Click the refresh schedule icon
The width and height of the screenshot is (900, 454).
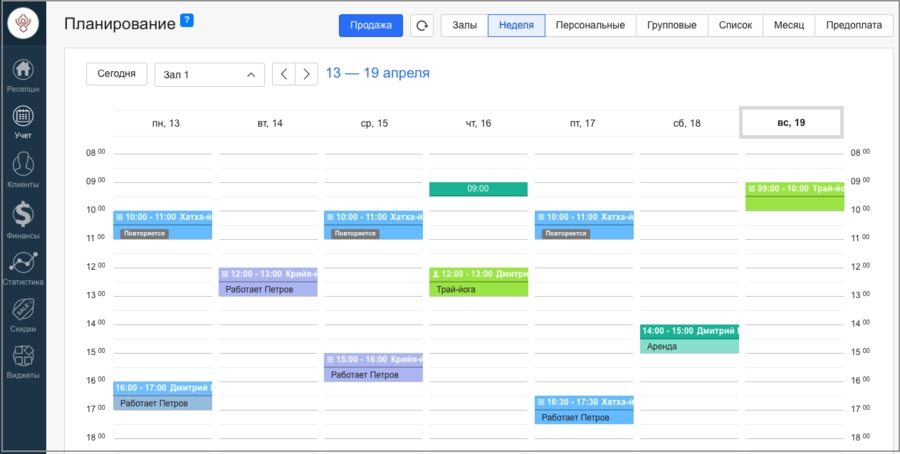point(422,26)
